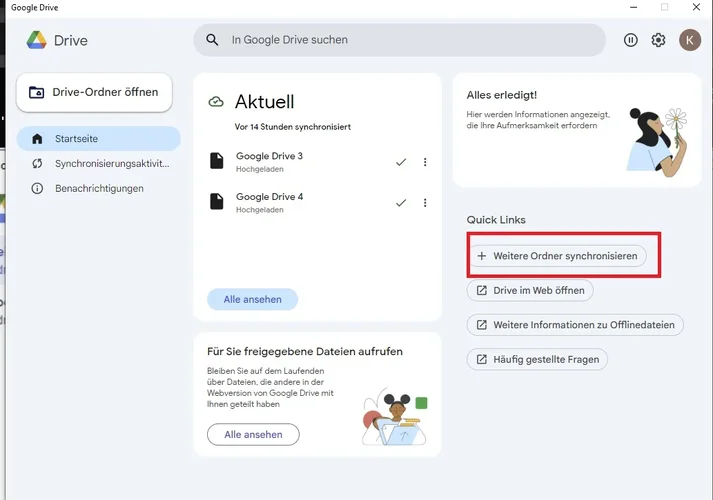Click the Google Drive 4 file icon
Image resolution: width=713 pixels, height=500 pixels.
pyautogui.click(x=216, y=202)
